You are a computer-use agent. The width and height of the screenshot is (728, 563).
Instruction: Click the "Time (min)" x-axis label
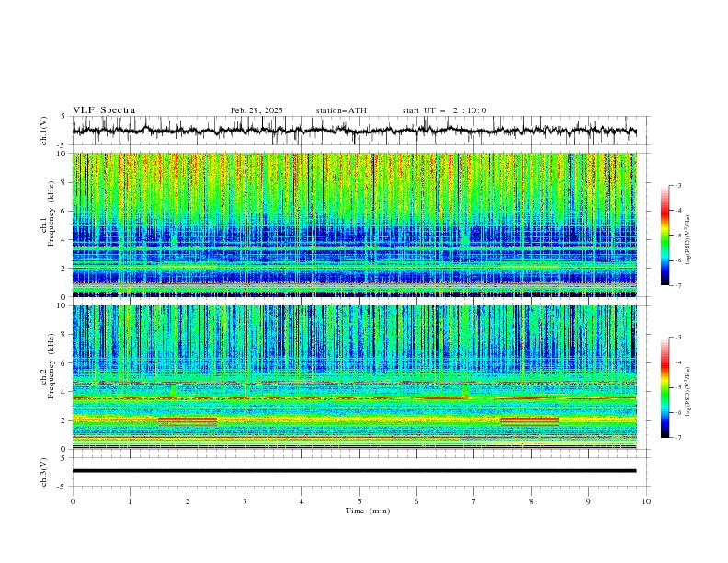coord(368,511)
